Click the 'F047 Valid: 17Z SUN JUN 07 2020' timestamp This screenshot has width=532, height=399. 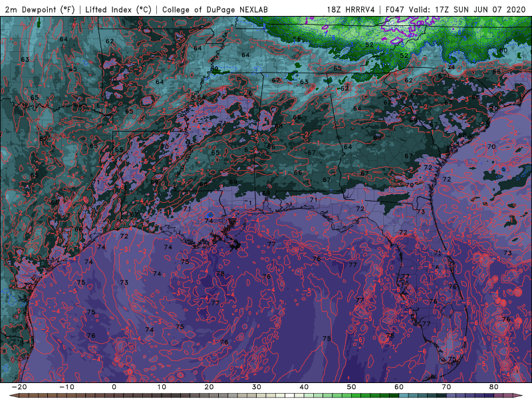tap(456, 9)
